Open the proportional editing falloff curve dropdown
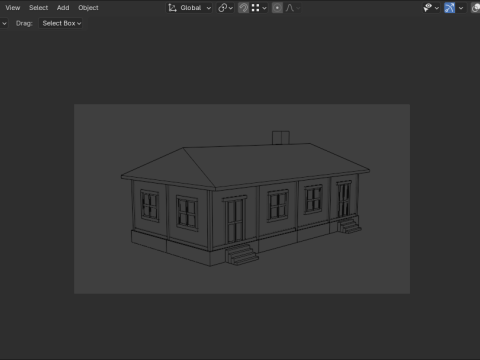This screenshot has height=360, width=480. tap(293, 8)
